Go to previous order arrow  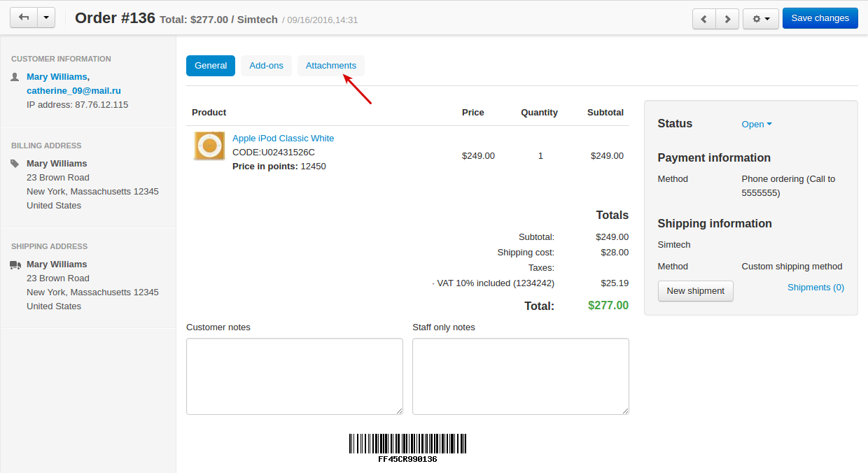click(x=704, y=18)
